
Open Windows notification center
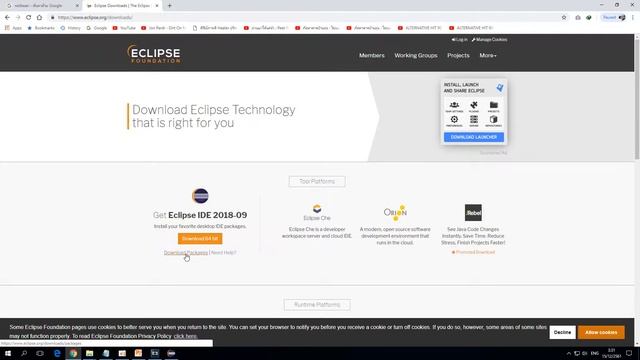tap(629, 353)
